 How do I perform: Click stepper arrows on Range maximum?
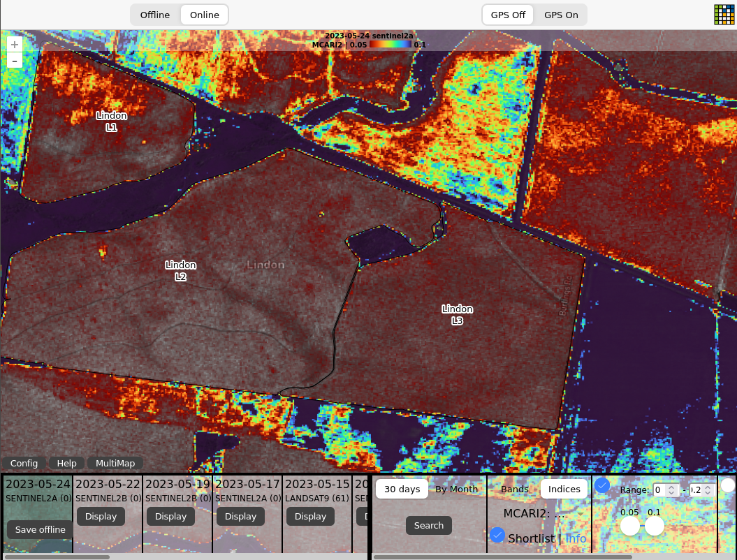tap(708, 490)
